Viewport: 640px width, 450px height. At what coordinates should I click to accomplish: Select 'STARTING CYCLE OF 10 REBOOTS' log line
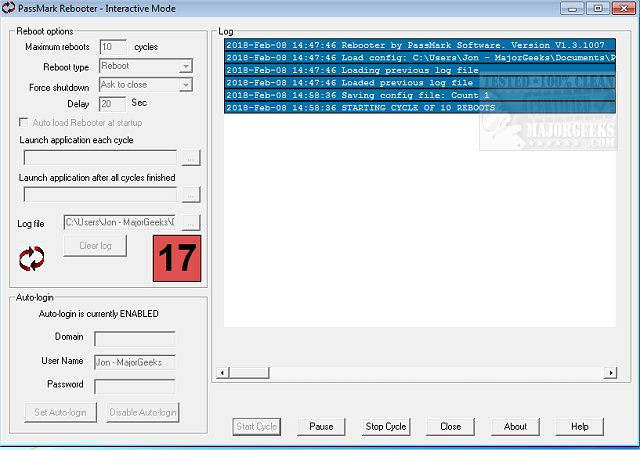pos(420,108)
